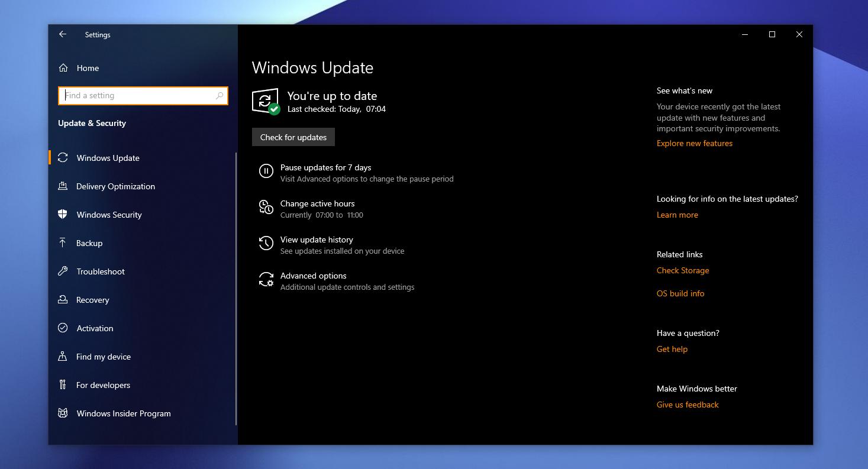Image resolution: width=868 pixels, height=469 pixels.
Task: Click the Check for updates button
Action: click(x=293, y=137)
